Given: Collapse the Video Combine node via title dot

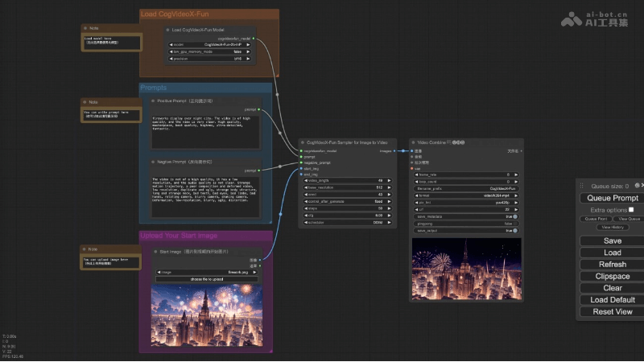Looking at the screenshot, I should coord(413,142).
